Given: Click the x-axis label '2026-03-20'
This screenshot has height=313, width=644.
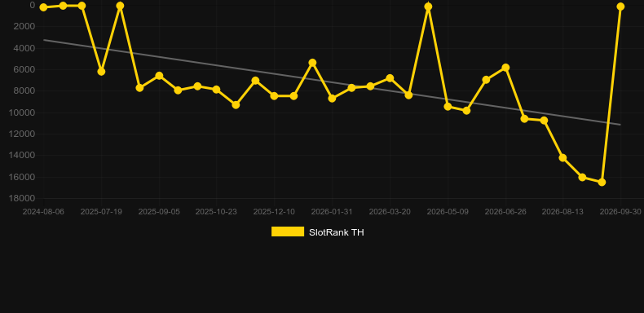Looking at the screenshot, I should pos(390,212).
